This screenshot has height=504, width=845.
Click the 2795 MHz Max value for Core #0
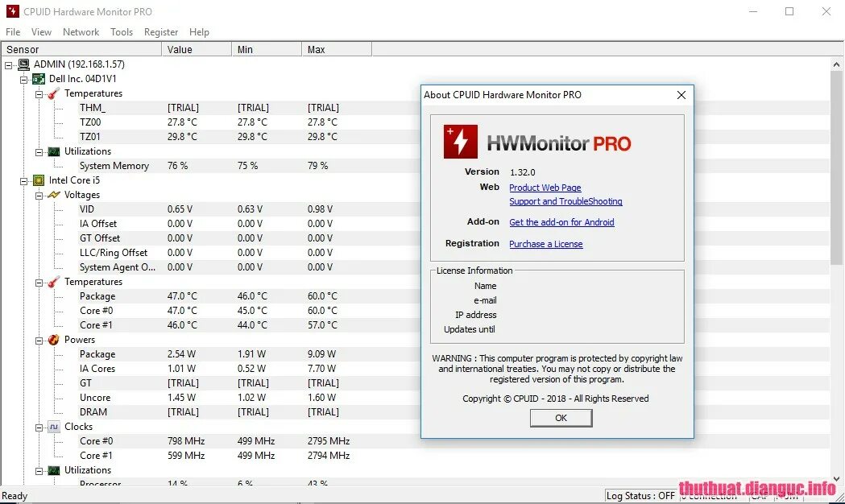pos(329,441)
